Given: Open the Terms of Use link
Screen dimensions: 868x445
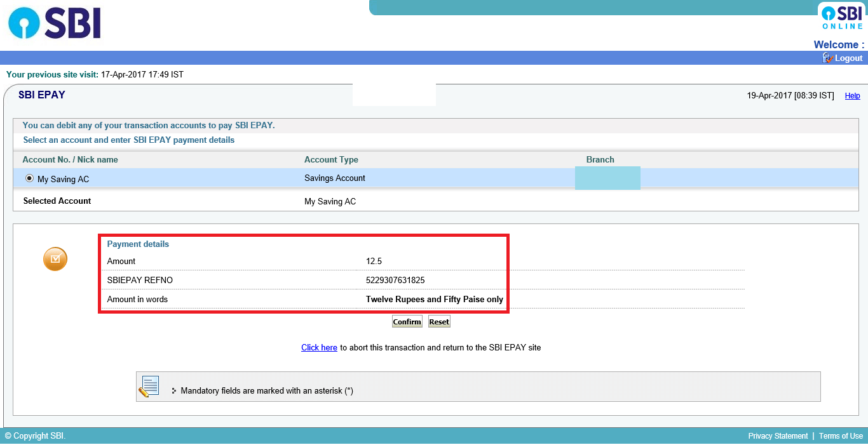Looking at the screenshot, I should (x=841, y=436).
